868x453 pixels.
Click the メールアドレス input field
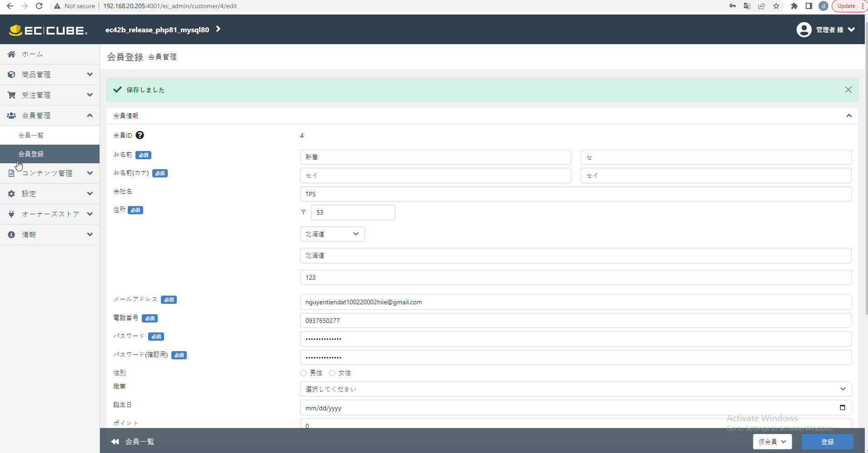(575, 302)
